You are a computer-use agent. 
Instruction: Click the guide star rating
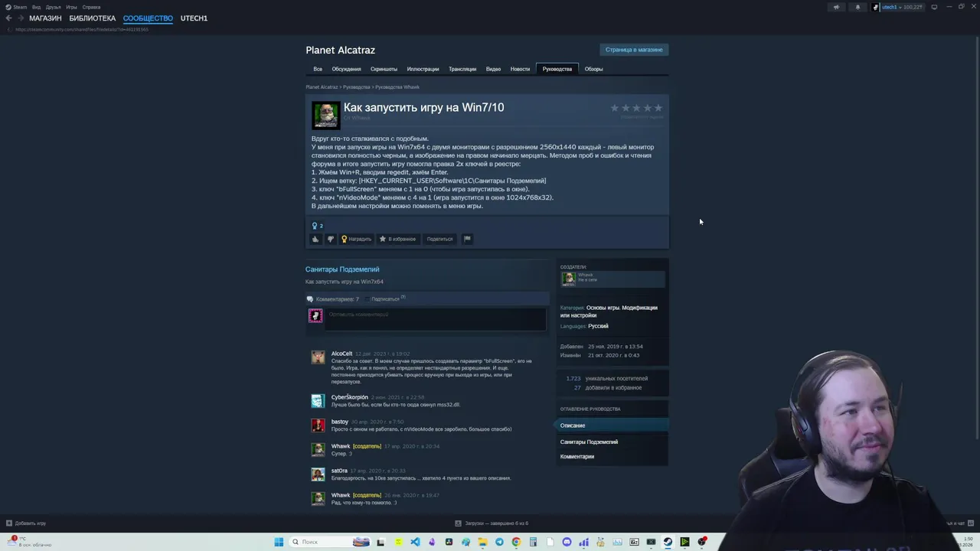click(x=636, y=108)
